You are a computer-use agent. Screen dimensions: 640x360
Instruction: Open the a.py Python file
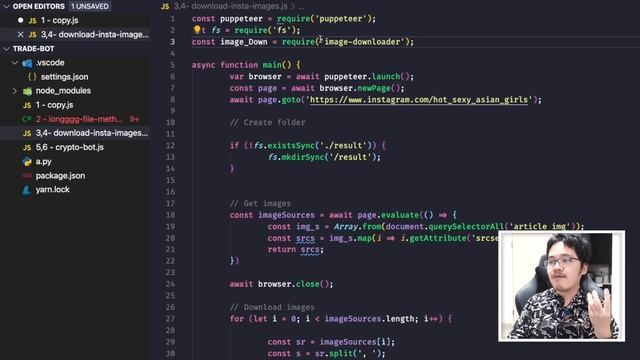(43, 161)
